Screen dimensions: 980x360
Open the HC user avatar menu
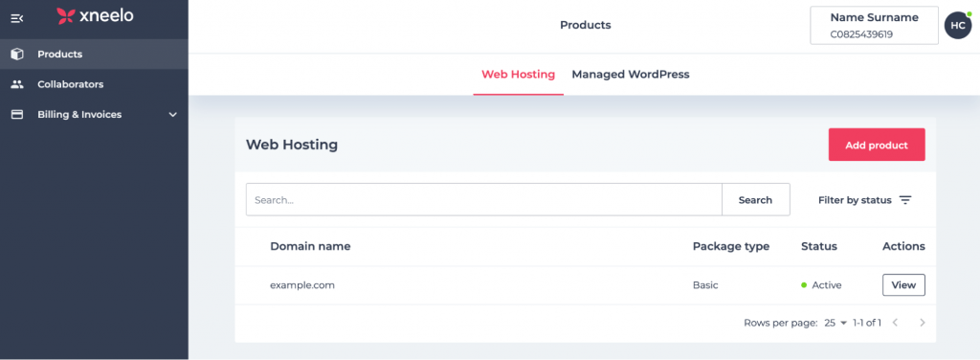click(x=957, y=25)
